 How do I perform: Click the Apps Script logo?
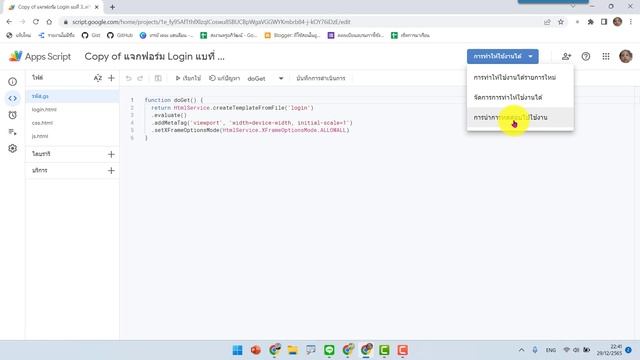tap(40, 56)
